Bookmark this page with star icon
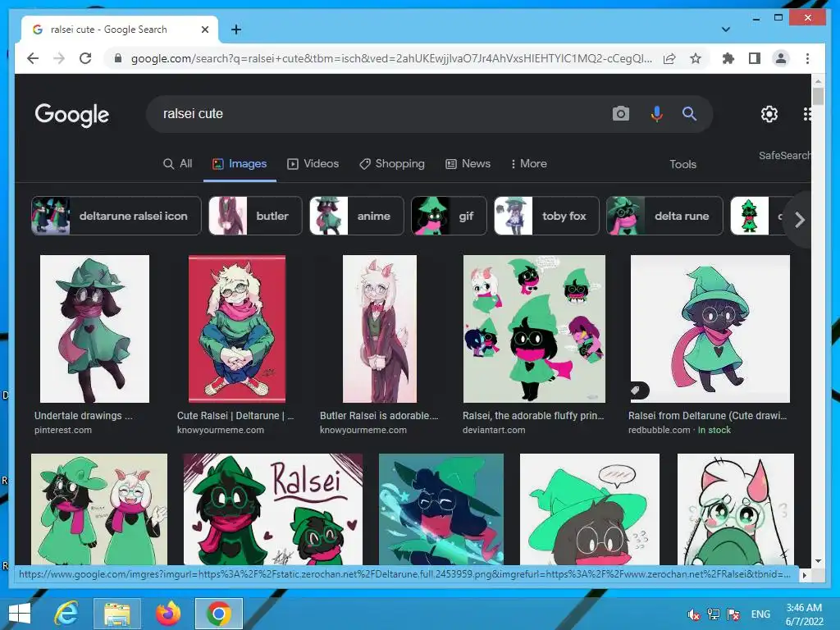This screenshot has height=630, width=840. click(x=696, y=58)
